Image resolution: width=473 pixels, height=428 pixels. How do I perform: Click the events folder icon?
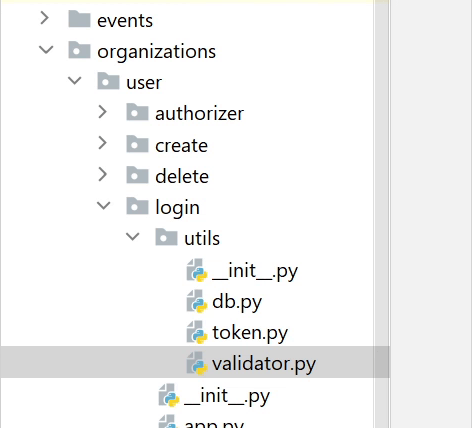[79, 19]
